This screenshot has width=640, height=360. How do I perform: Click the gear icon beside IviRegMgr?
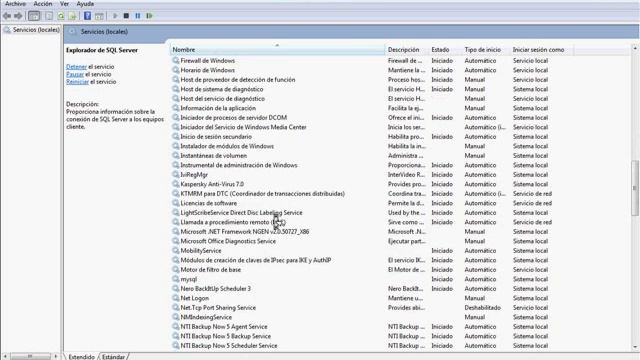coord(176,175)
